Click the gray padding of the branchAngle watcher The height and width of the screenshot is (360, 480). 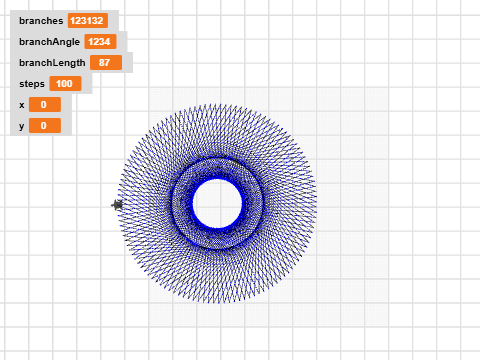coord(122,42)
